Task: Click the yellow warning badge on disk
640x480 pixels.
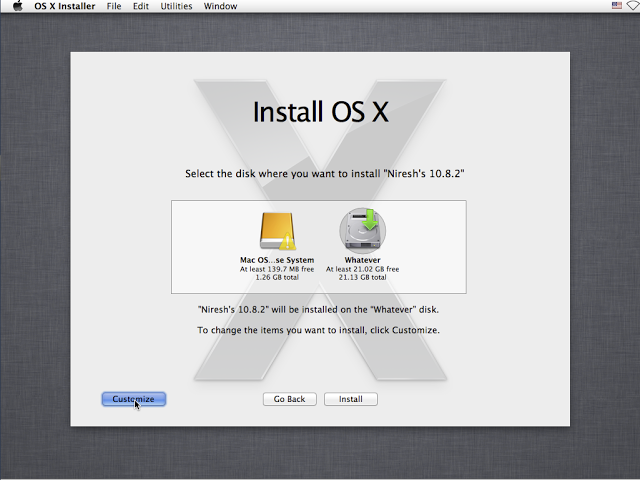Action: 289,242
